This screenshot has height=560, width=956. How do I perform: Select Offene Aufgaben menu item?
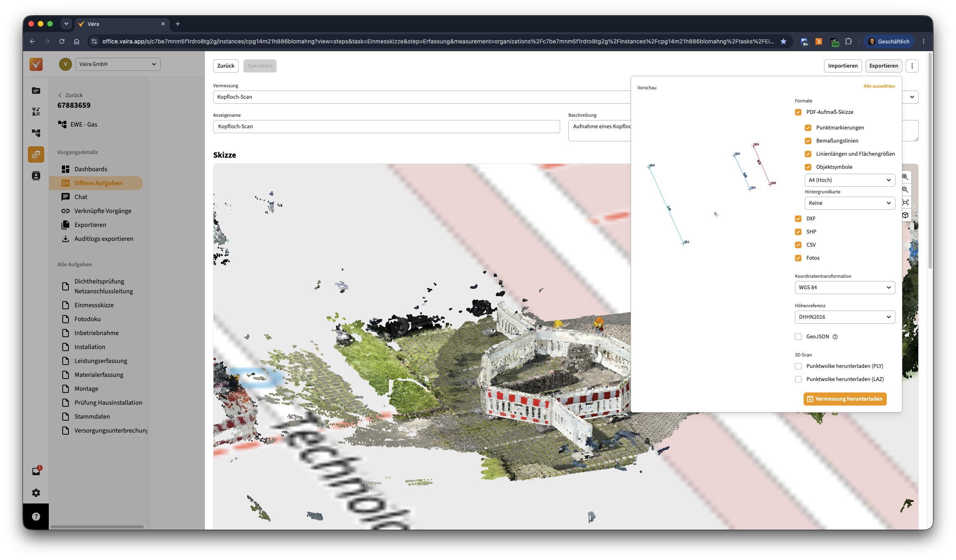click(x=96, y=183)
